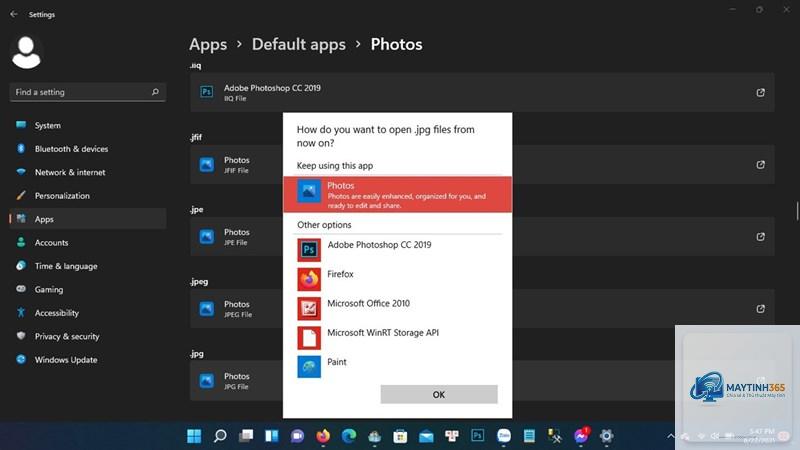
Task: Open Network & internet settings
Action: click(x=88, y=172)
